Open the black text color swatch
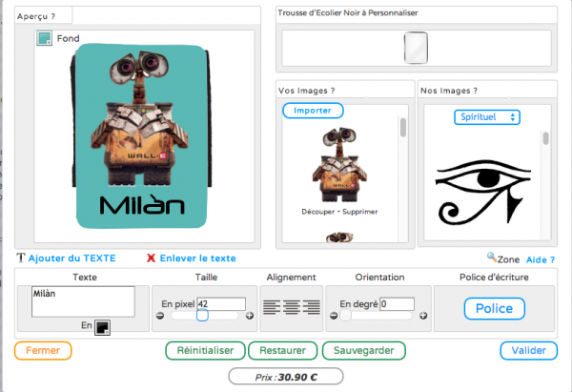This screenshot has height=392, width=572. pos(102,327)
